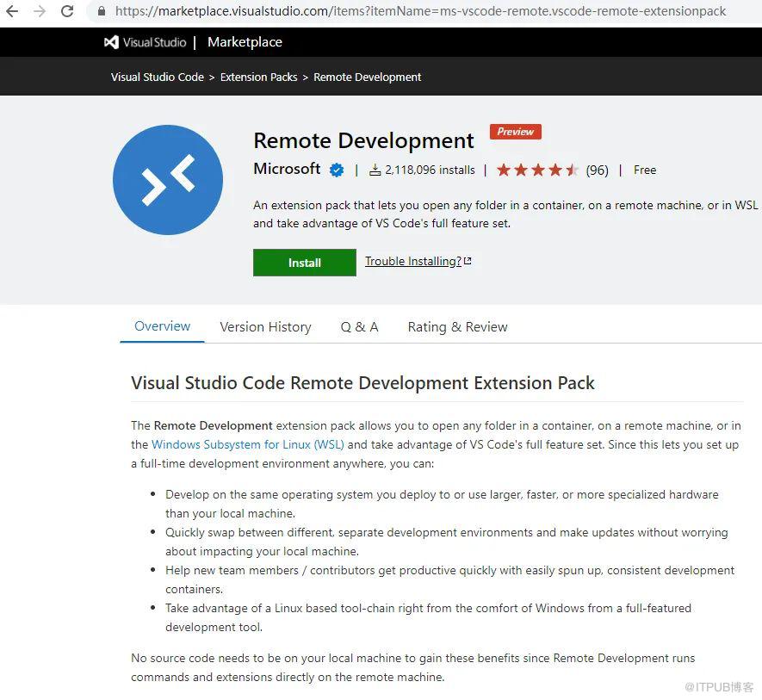The image size is (762, 700).
Task: Click the Microsoft publisher name
Action: point(287,169)
